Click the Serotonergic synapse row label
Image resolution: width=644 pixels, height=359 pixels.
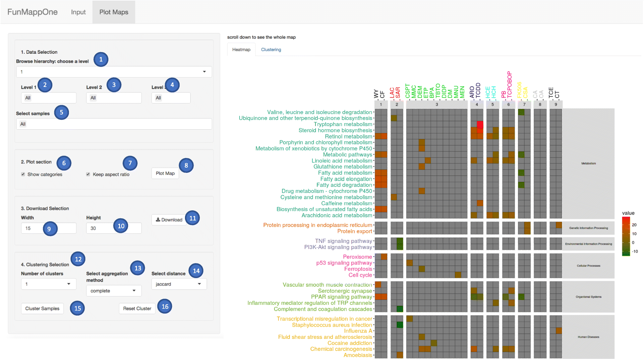tap(345, 291)
